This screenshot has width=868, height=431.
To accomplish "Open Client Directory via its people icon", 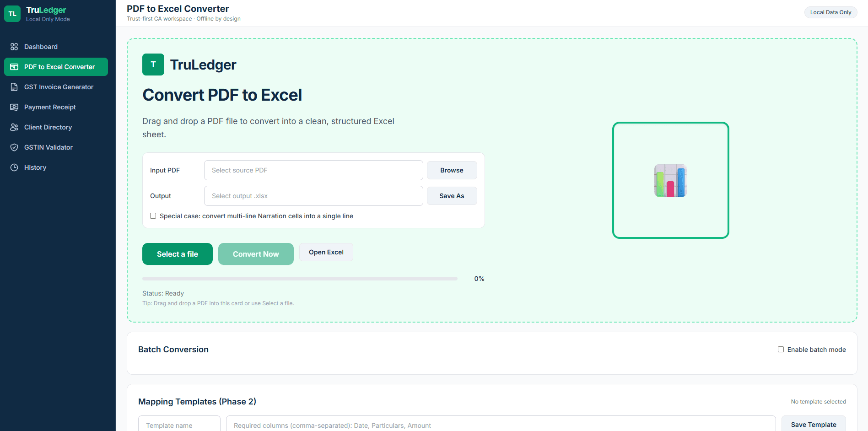I will pos(14,127).
